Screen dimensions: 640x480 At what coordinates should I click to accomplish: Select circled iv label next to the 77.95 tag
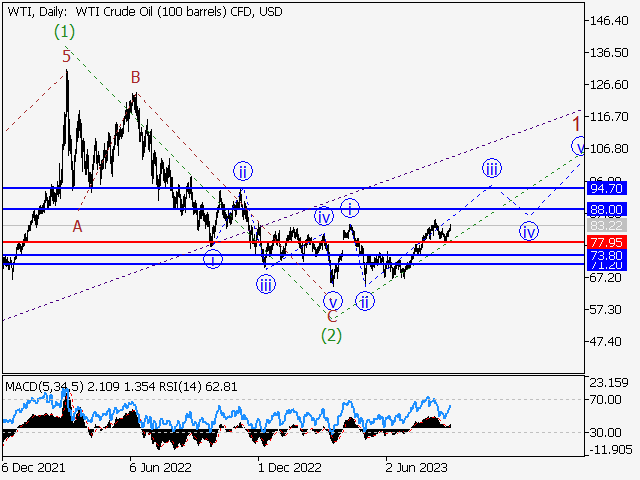click(x=529, y=231)
